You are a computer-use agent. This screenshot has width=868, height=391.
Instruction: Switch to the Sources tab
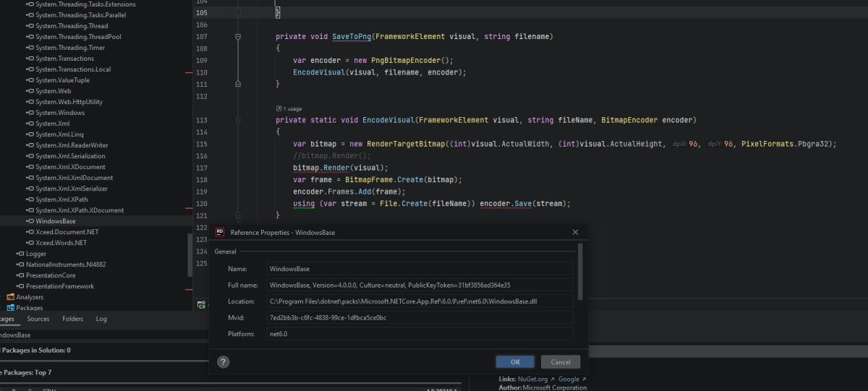(38, 319)
